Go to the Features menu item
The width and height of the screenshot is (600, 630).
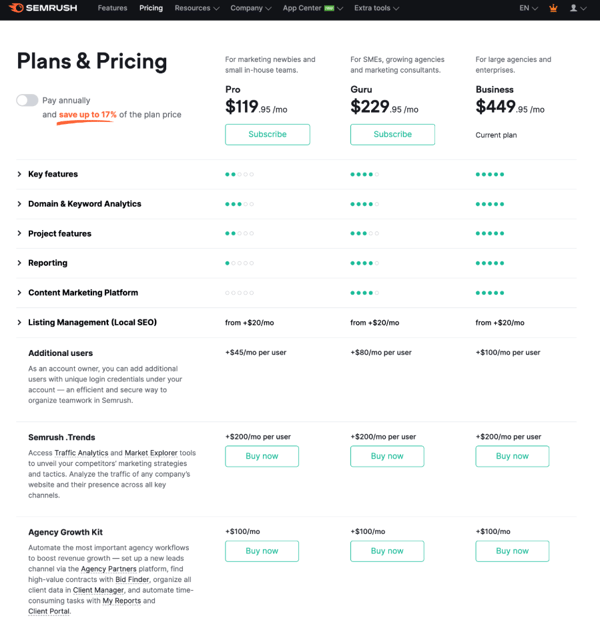112,8
